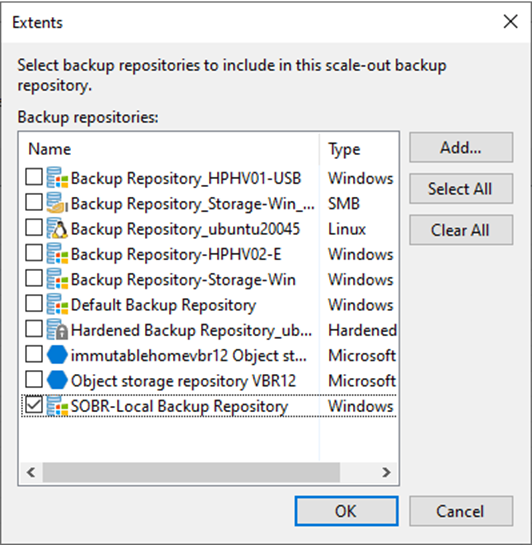Click the SMB share icon for Backup Repository_Storage-Win_

coord(57,203)
